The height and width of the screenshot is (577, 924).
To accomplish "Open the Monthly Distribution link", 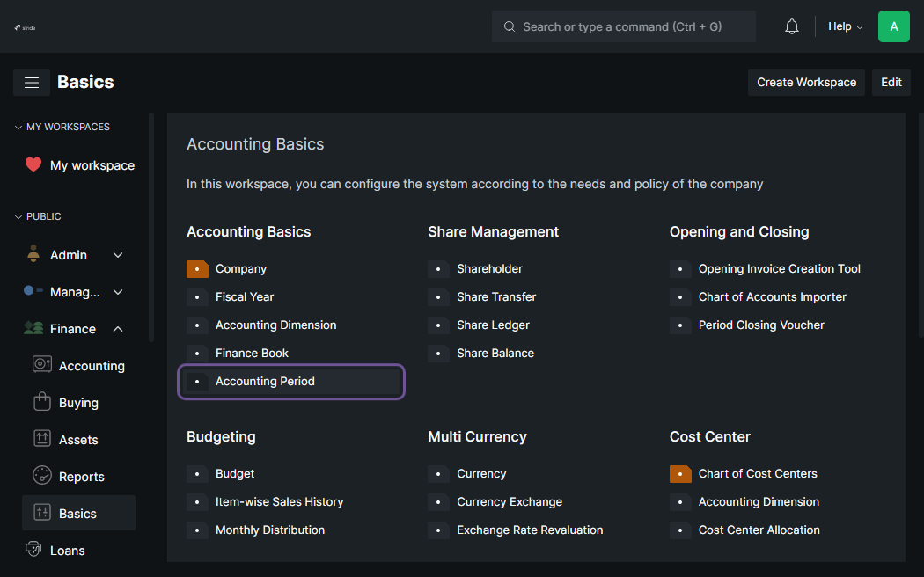I will pos(270,530).
